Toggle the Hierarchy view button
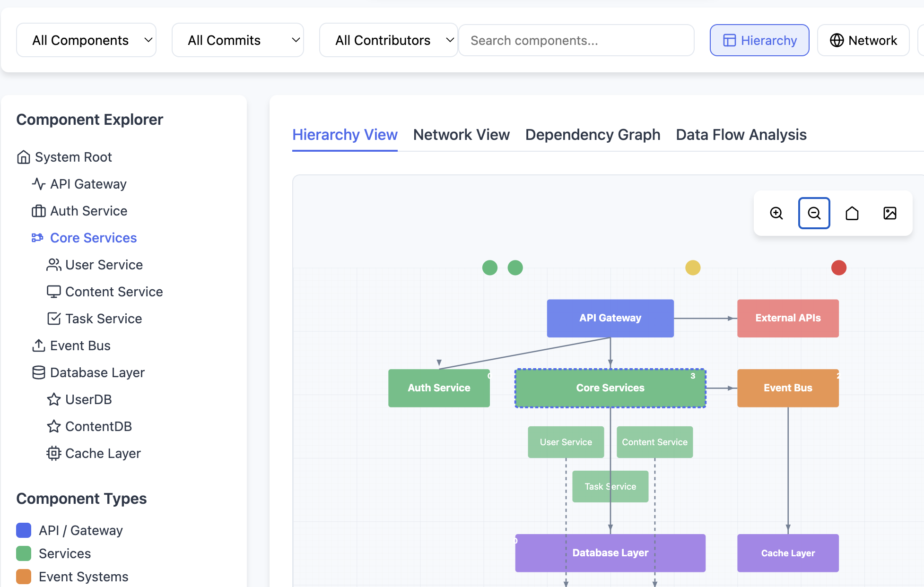 click(759, 40)
